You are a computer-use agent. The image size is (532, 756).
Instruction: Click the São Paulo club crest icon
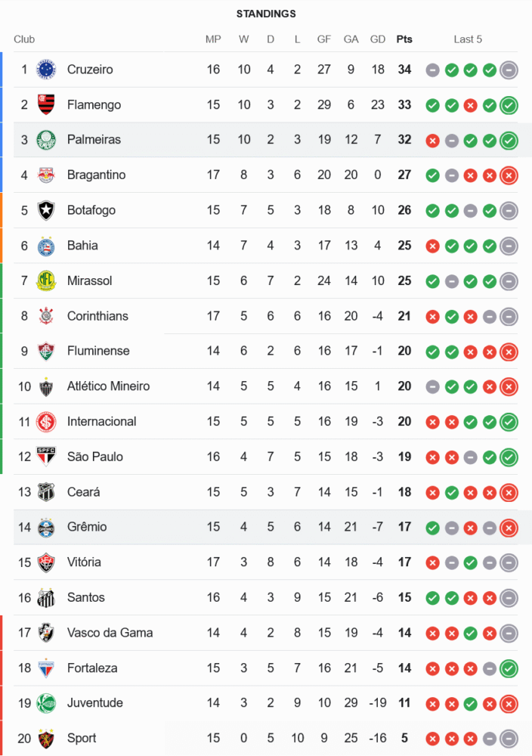(x=47, y=457)
